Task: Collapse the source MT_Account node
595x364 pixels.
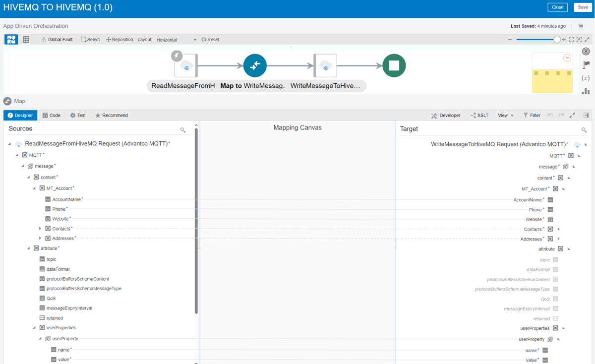Action: (34, 188)
